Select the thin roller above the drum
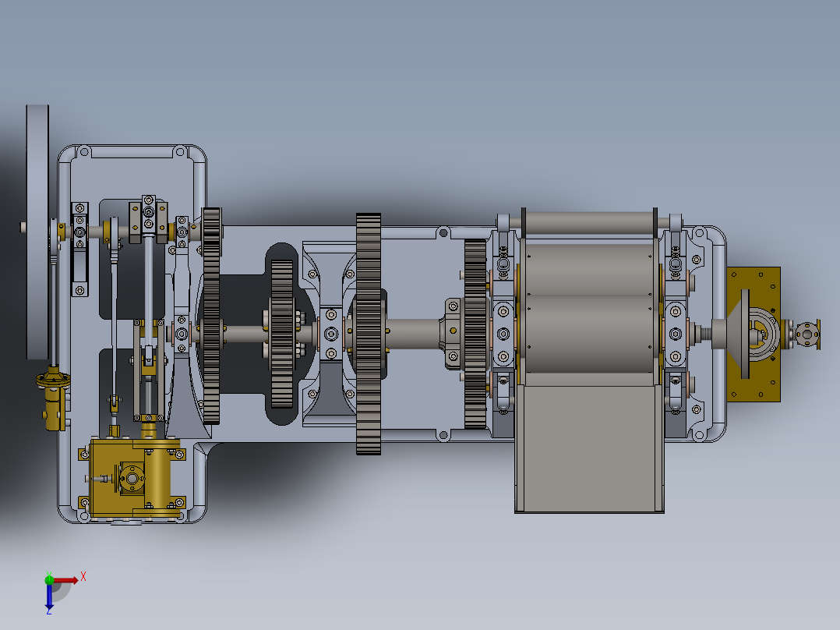 589,222
